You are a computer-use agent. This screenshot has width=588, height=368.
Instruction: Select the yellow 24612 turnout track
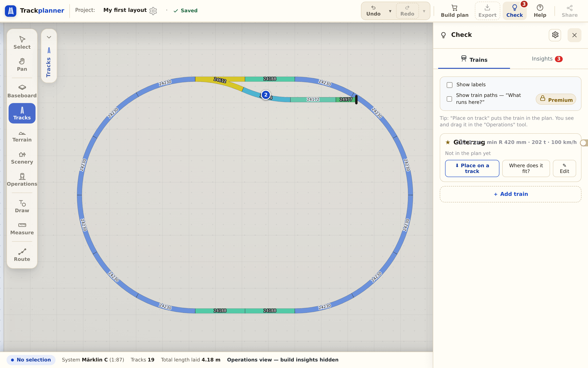(220, 80)
